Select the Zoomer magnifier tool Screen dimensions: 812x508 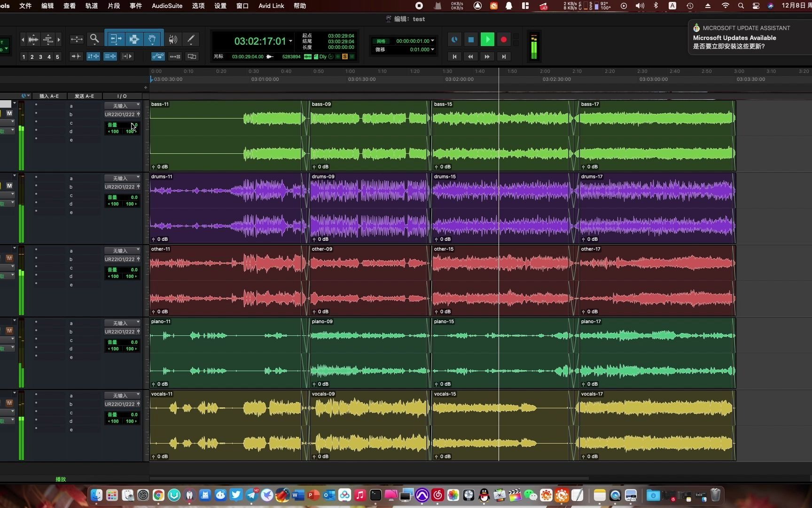94,39
